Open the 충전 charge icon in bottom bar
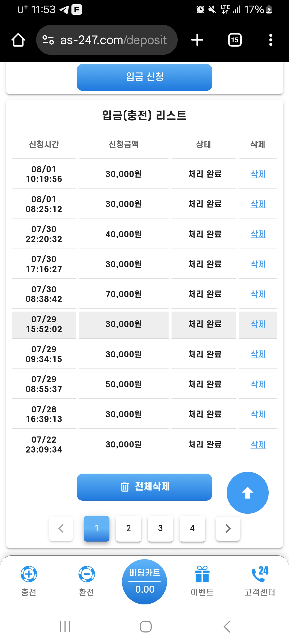This screenshot has width=289, height=644. [29, 574]
